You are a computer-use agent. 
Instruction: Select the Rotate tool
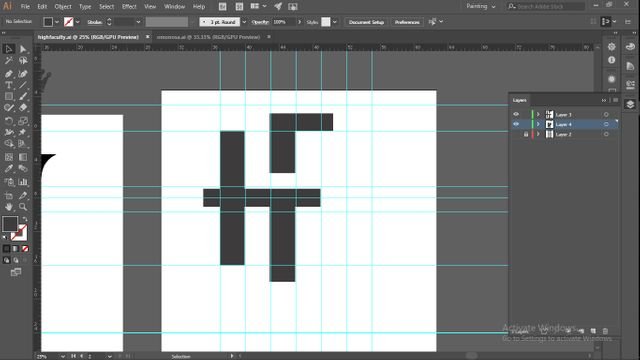(x=9, y=121)
